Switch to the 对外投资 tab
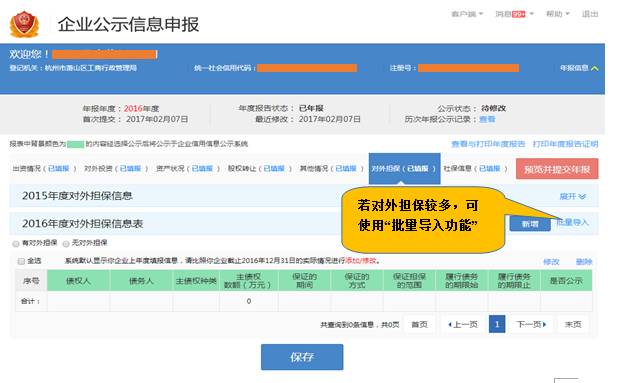Screen dimensions: 620x383 click(x=115, y=168)
